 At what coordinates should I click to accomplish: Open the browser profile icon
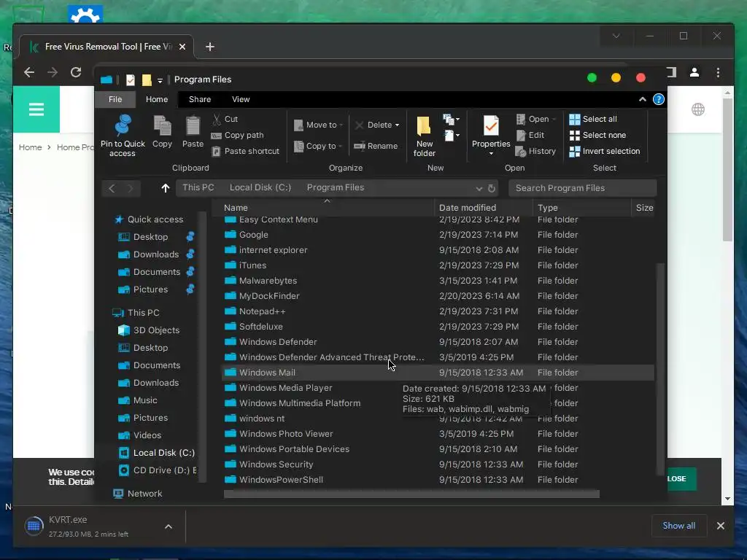694,72
